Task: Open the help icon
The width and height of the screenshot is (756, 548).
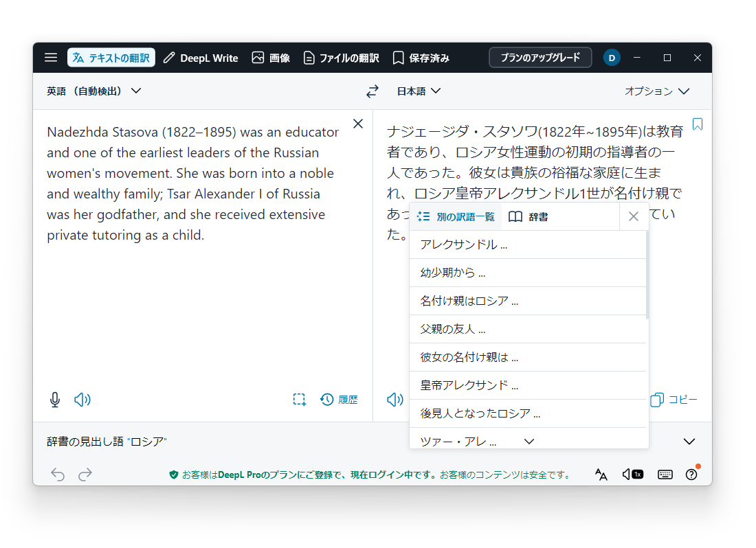Action: 691,474
